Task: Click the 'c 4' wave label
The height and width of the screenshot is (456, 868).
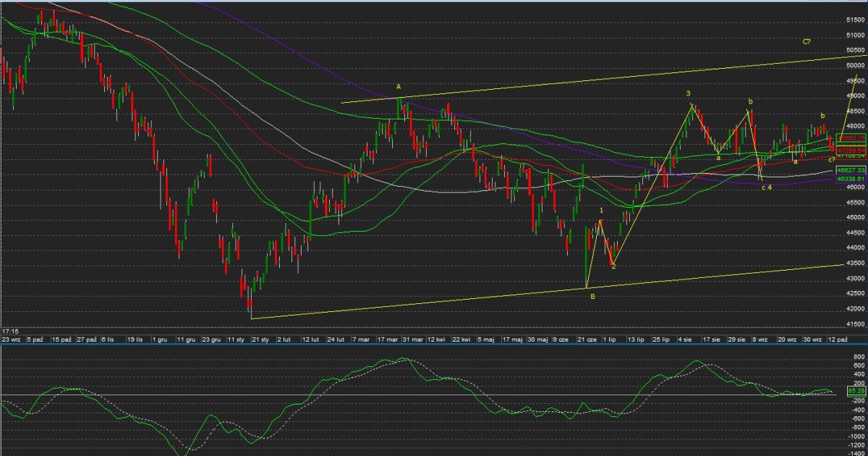Action: [767, 187]
